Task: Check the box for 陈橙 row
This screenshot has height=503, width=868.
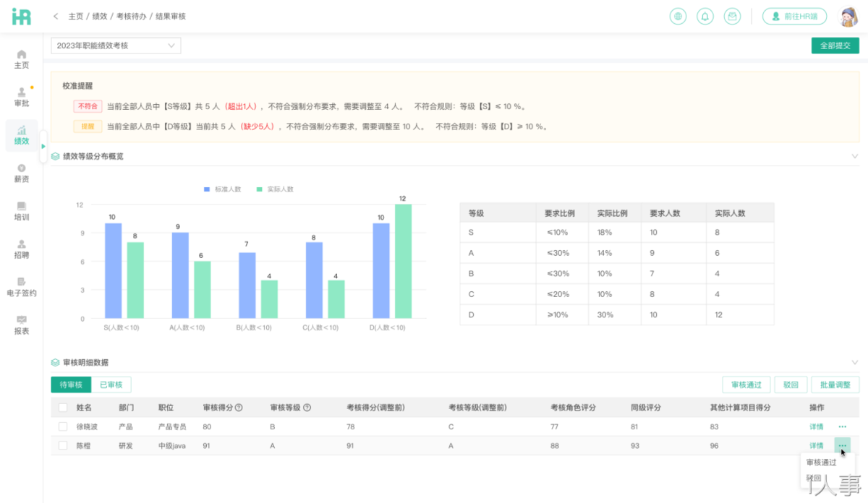Action: pos(63,446)
